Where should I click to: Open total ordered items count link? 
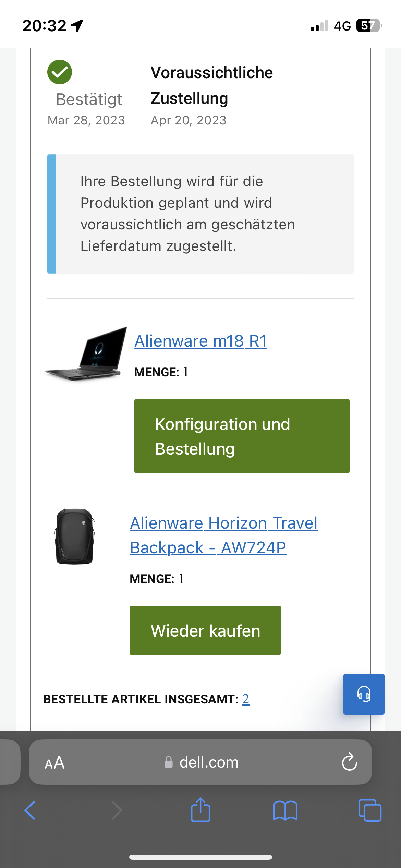pyautogui.click(x=246, y=699)
